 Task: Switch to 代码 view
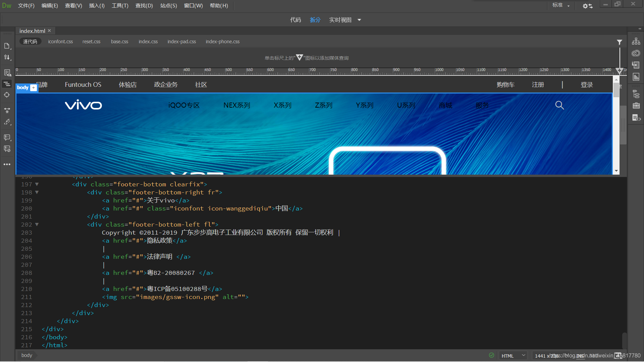pos(296,20)
